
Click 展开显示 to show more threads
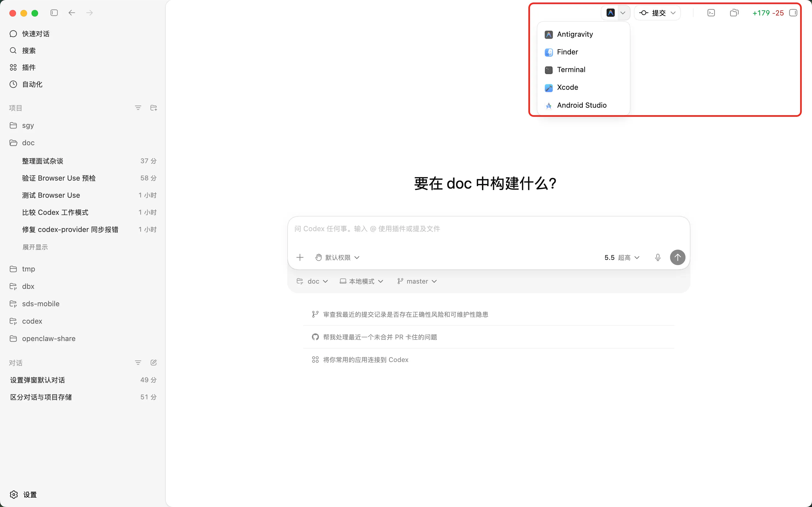35,247
